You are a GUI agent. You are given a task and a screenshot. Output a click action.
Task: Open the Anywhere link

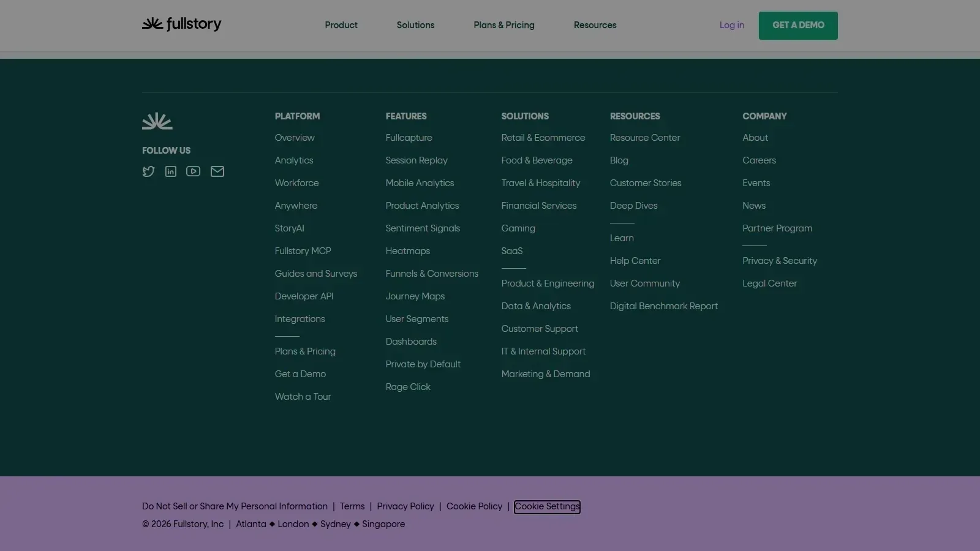click(296, 206)
